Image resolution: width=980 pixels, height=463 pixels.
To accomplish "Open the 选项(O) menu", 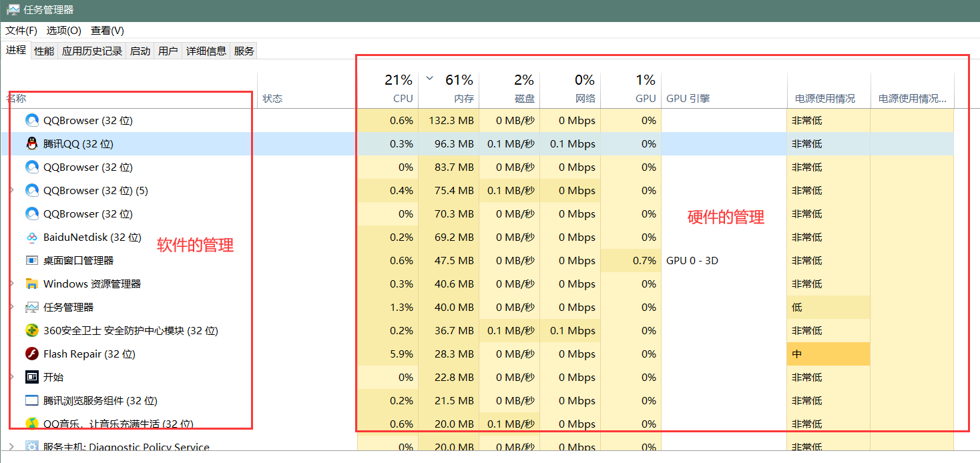I will click(64, 31).
